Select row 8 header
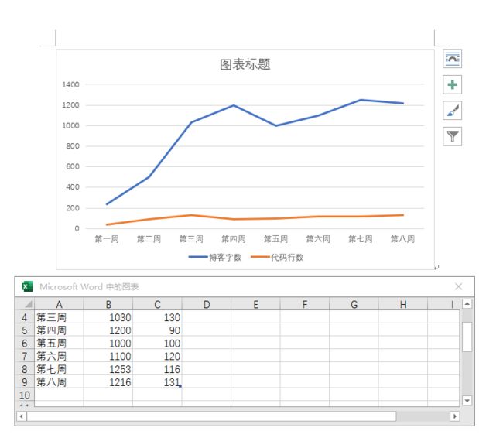This screenshot has height=448, width=503. tap(25, 369)
